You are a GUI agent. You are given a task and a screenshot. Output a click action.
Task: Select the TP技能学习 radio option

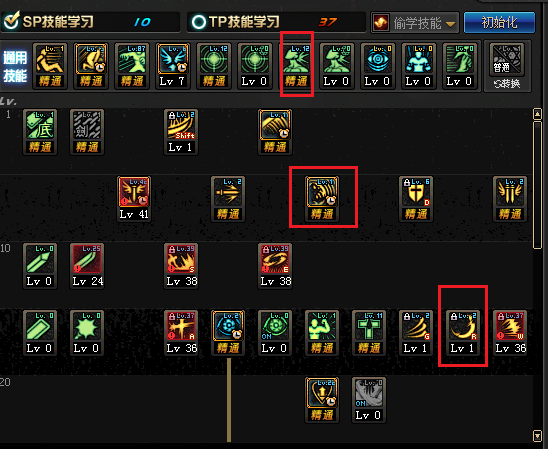[x=199, y=22]
